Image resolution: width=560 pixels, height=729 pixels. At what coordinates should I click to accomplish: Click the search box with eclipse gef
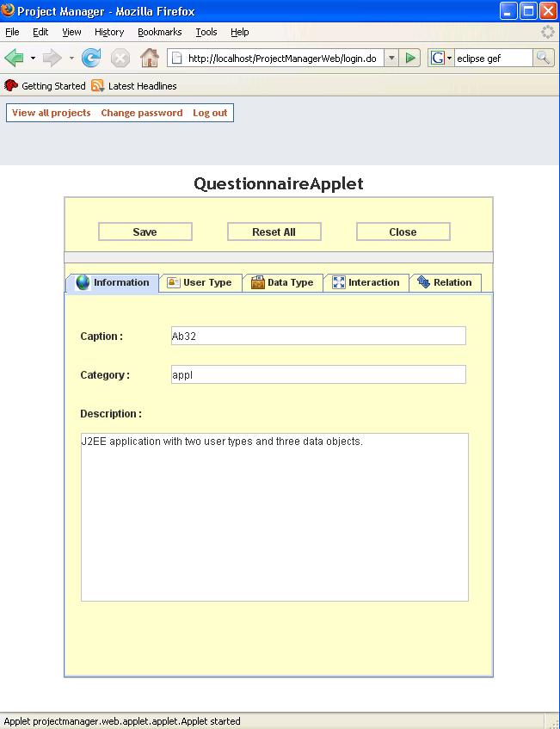(493, 59)
